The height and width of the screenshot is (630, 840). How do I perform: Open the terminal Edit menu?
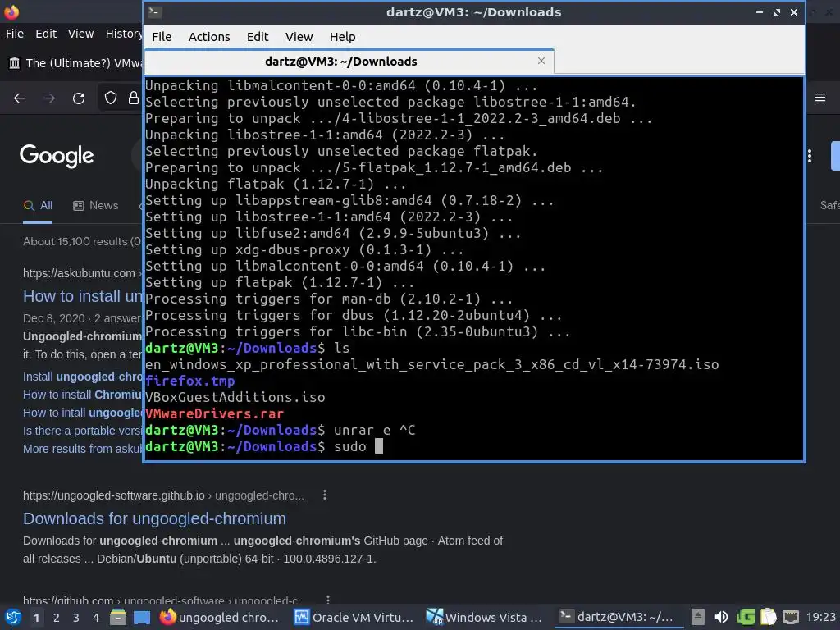257,36
